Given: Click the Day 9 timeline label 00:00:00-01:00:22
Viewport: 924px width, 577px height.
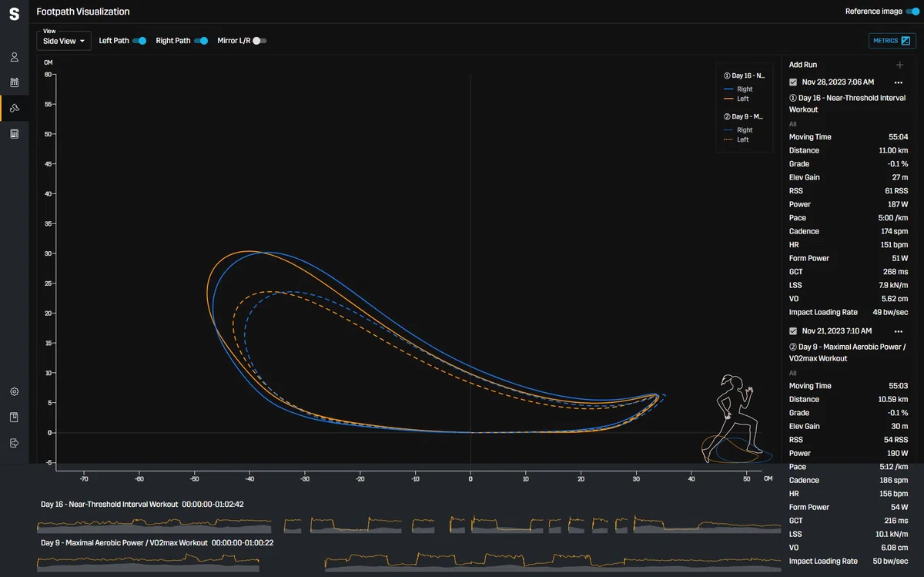Looking at the screenshot, I should [243, 543].
